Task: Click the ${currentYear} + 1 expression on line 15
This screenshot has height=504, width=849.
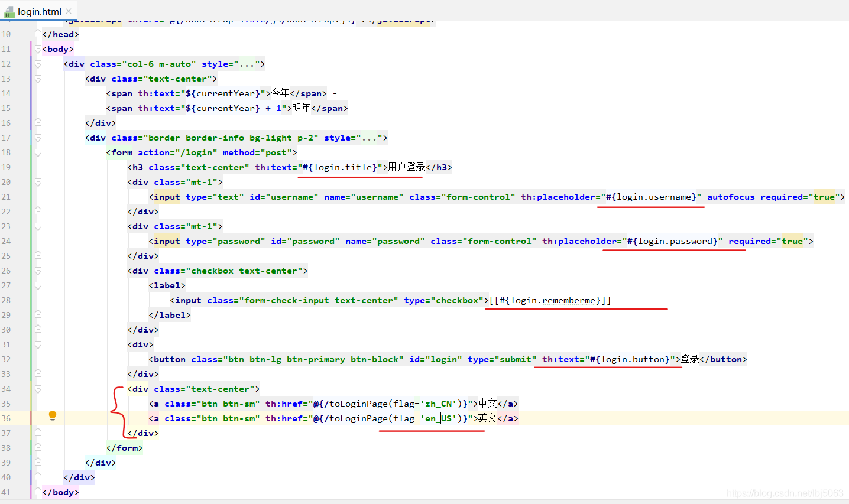Action: [234, 108]
